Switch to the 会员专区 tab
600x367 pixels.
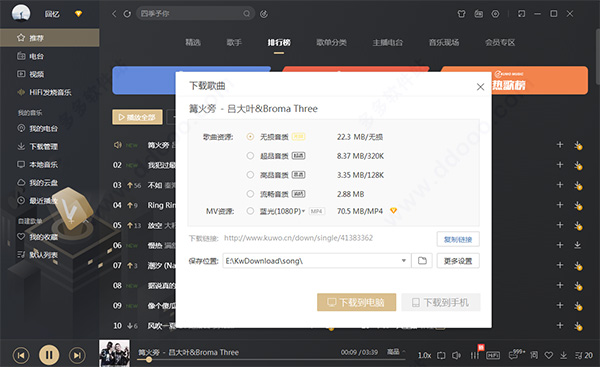click(500, 42)
